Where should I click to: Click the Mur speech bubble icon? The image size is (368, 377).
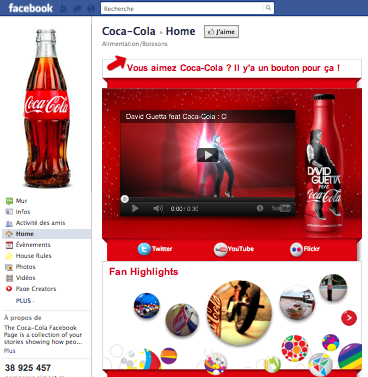coord(9,201)
